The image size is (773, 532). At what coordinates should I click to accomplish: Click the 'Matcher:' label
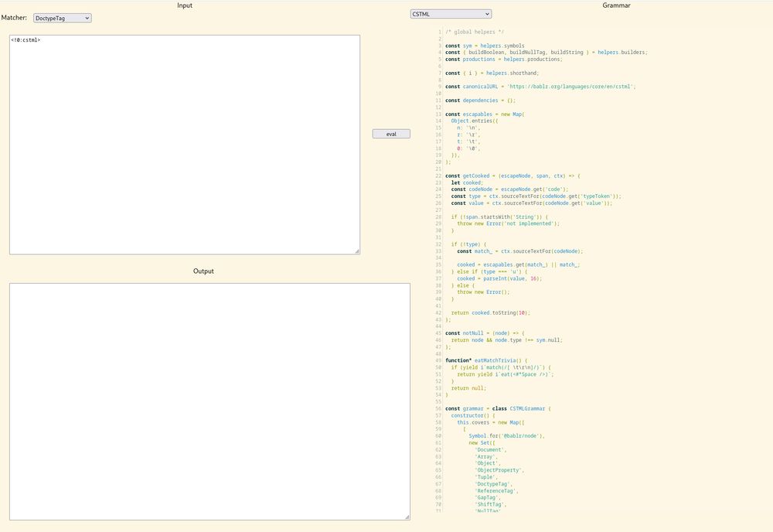(14, 18)
